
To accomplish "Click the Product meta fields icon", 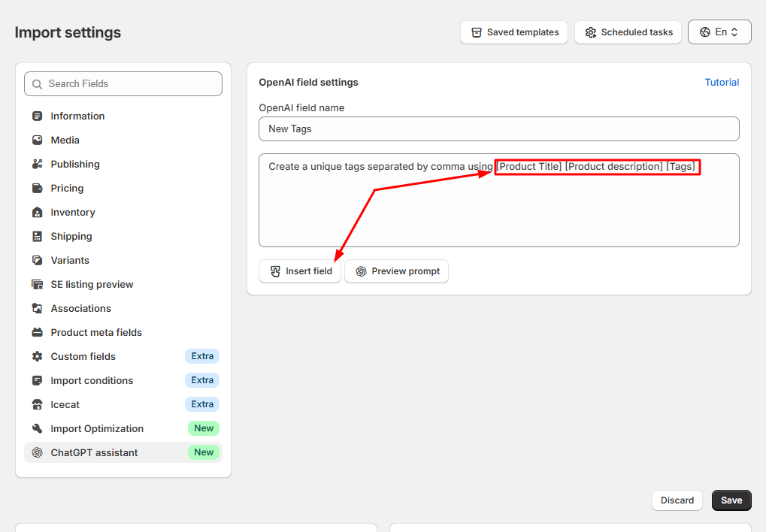I will pyautogui.click(x=37, y=332).
